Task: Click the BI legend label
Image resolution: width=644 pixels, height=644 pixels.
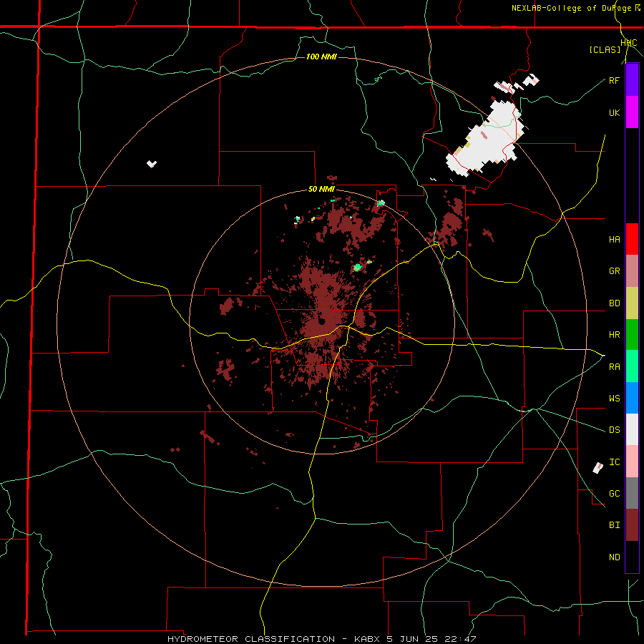Action: click(x=615, y=525)
